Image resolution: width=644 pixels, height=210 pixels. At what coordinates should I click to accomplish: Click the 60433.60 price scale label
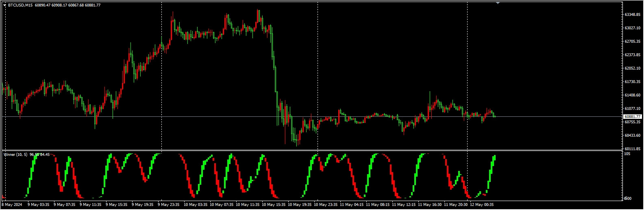point(633,136)
